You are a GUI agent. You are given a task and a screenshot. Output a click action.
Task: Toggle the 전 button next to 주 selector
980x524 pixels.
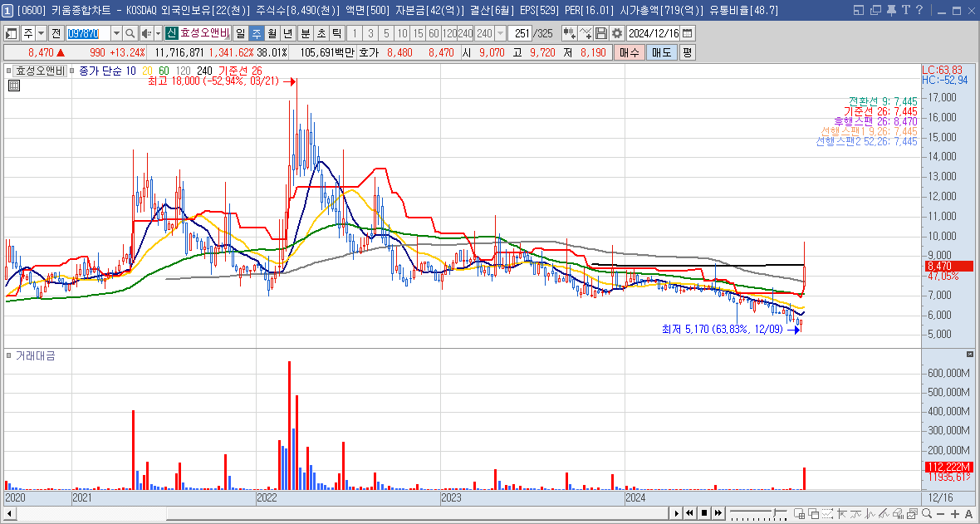[x=56, y=33]
